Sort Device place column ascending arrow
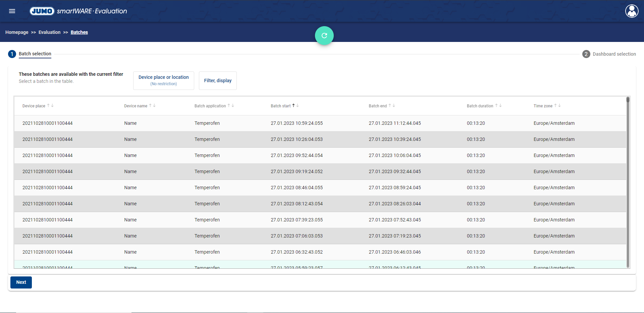644x313 pixels. pyautogui.click(x=48, y=105)
